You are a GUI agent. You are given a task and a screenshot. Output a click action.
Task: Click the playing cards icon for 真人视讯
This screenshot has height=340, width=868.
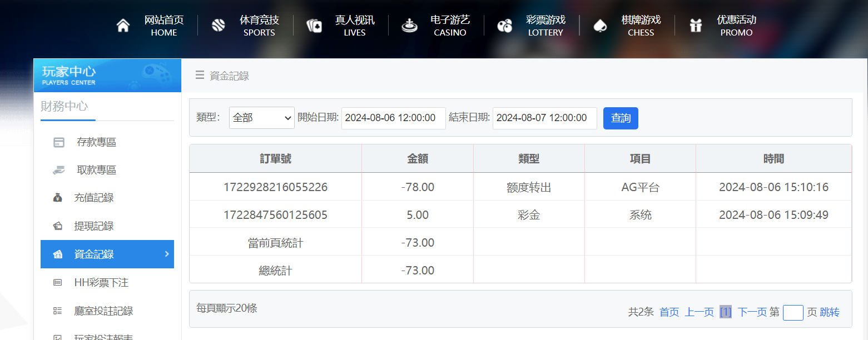pyautogui.click(x=314, y=25)
